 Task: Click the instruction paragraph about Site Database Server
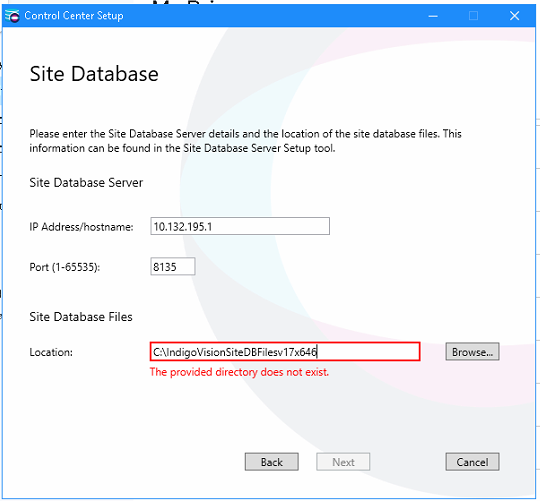(245, 141)
